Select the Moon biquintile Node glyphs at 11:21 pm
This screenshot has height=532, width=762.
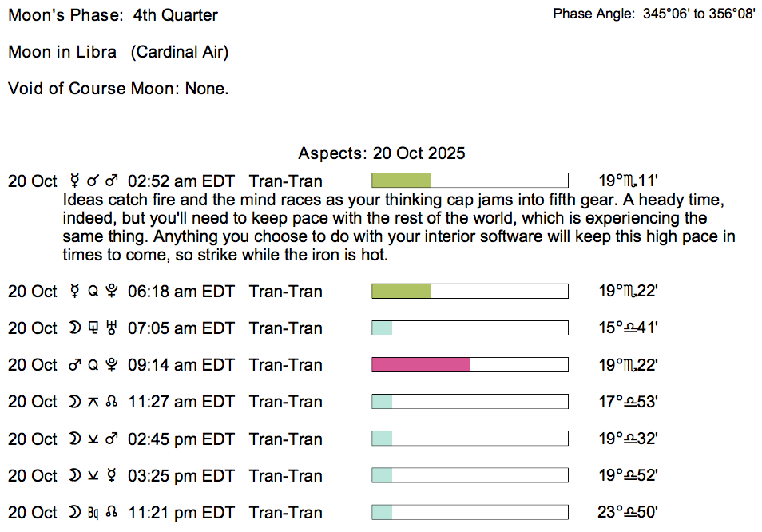click(94, 513)
